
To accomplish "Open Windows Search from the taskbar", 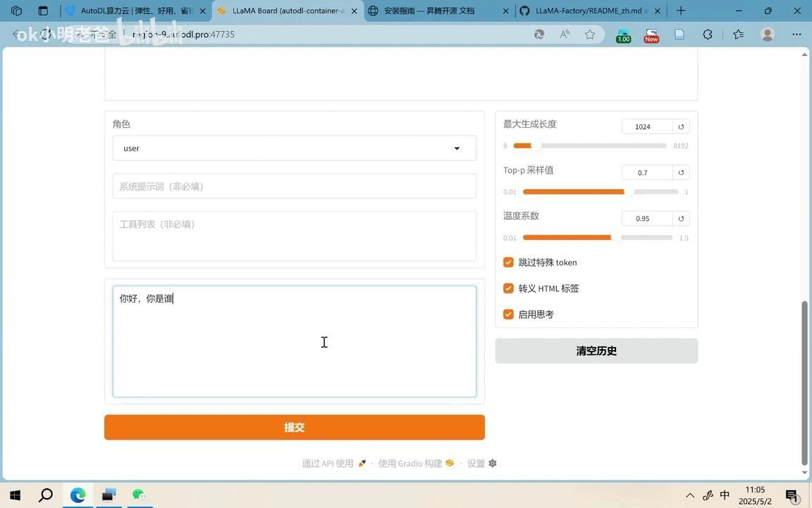I will 45,495.
